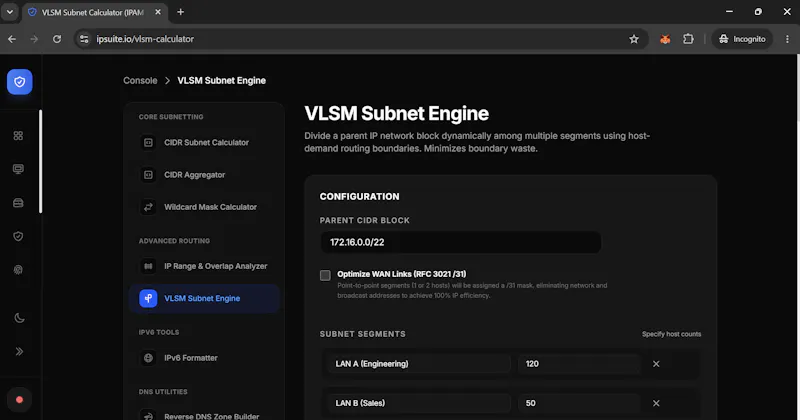Image resolution: width=800 pixels, height=420 pixels.
Task: Click the blue shield logo icon
Action: tap(19, 82)
